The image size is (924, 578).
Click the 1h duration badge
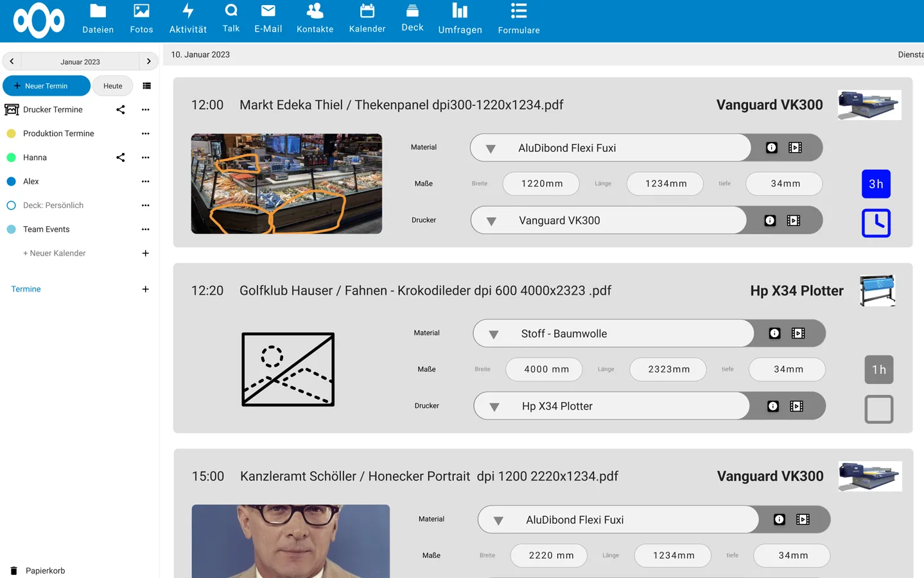(x=879, y=370)
